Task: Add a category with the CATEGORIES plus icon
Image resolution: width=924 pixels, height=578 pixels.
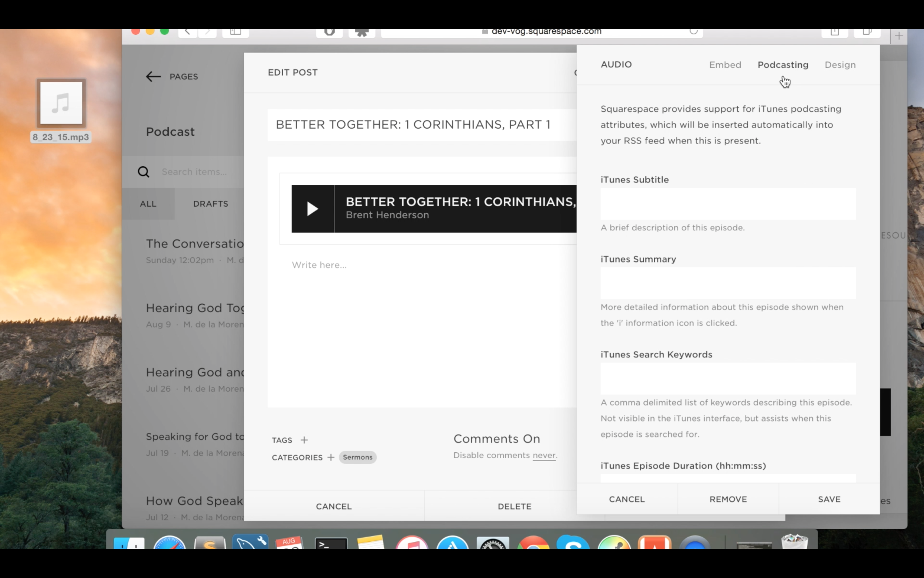Action: click(x=331, y=457)
